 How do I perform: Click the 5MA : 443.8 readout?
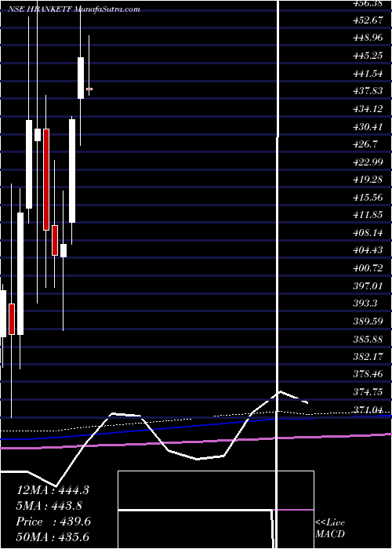49,506
